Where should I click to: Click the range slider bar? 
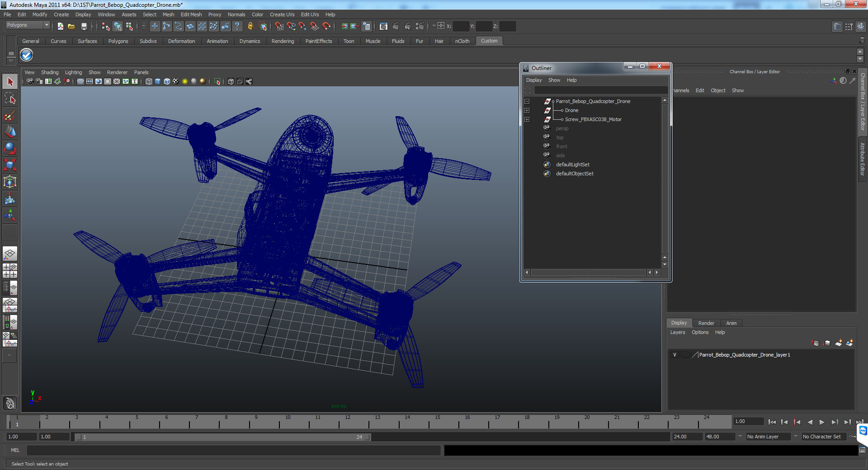point(222,437)
